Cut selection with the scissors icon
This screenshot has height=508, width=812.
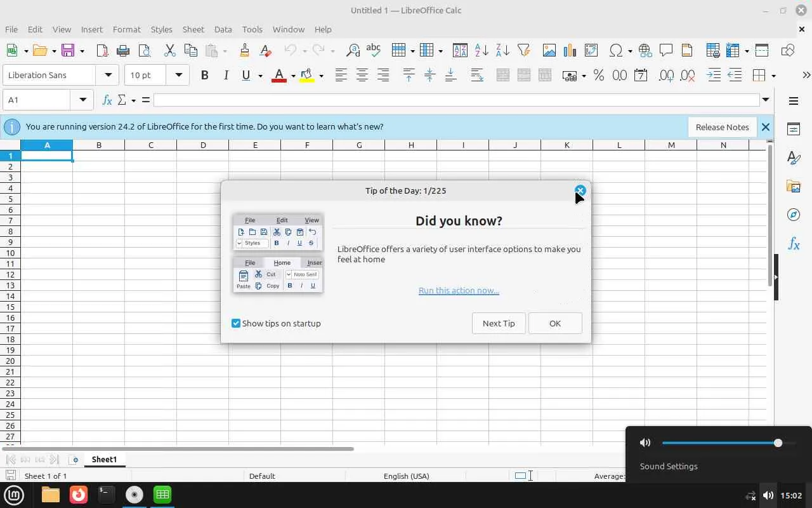169,51
